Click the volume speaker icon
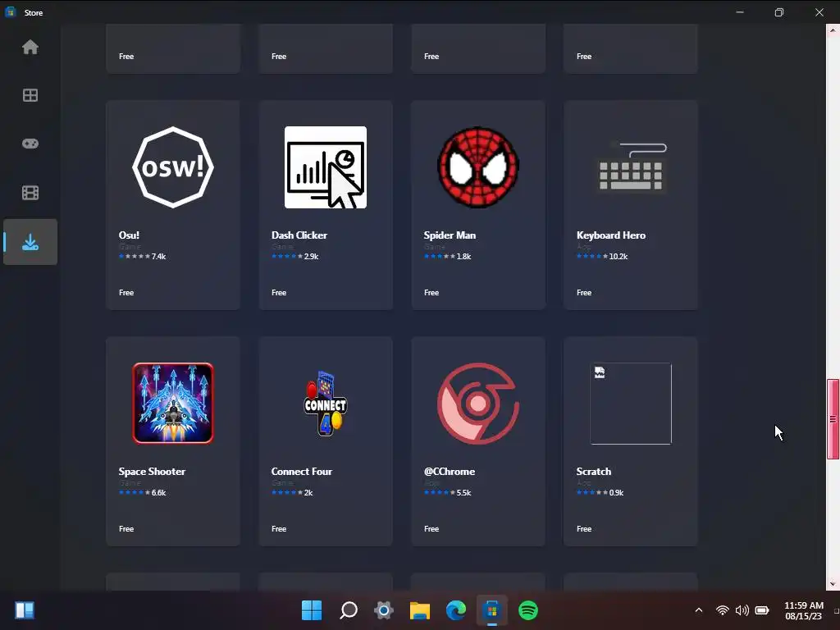Image resolution: width=840 pixels, height=630 pixels. point(742,610)
